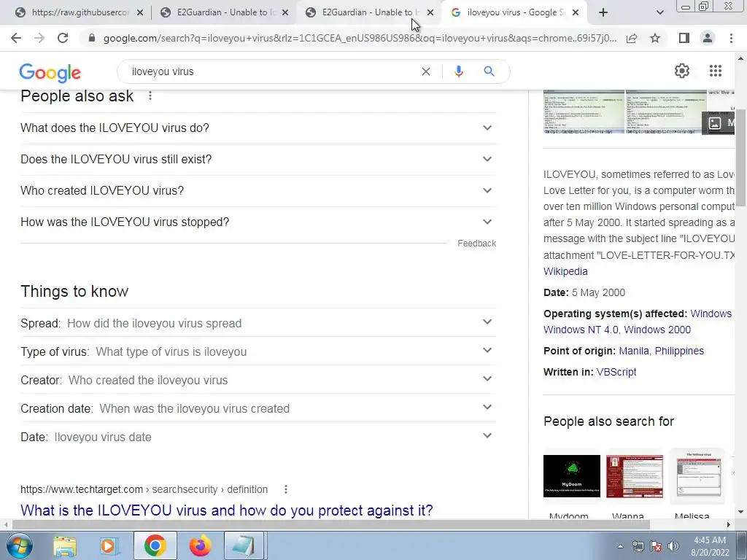Open the VBScript link

click(616, 372)
